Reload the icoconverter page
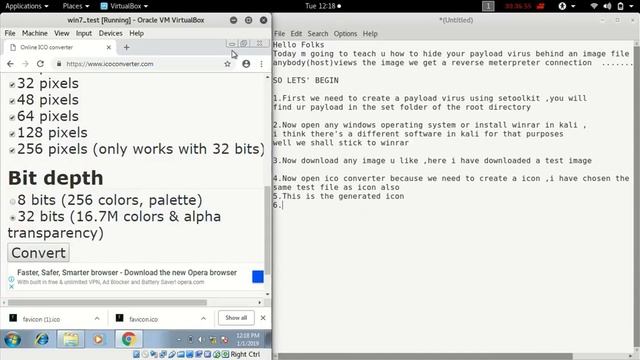The image size is (640, 360). pyautogui.click(x=40, y=64)
